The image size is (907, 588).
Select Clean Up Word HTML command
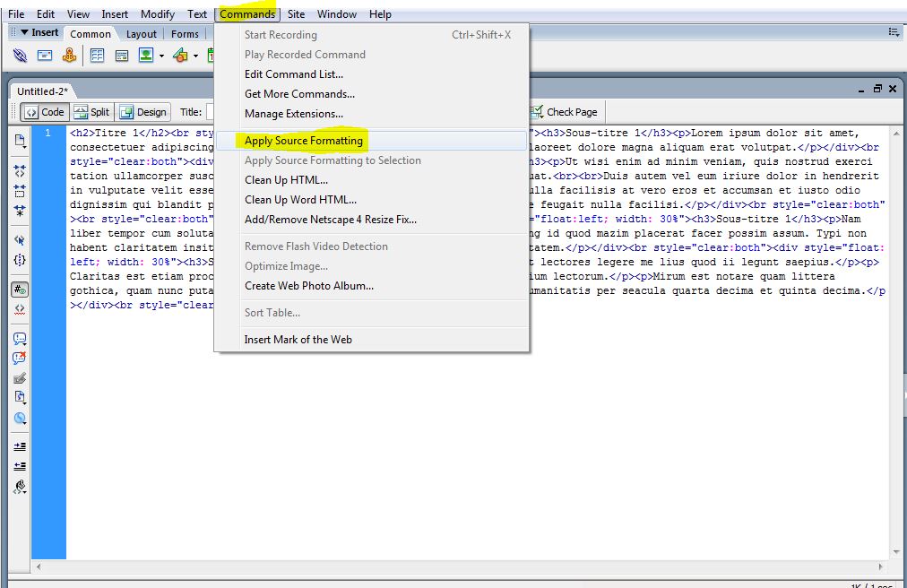(300, 200)
